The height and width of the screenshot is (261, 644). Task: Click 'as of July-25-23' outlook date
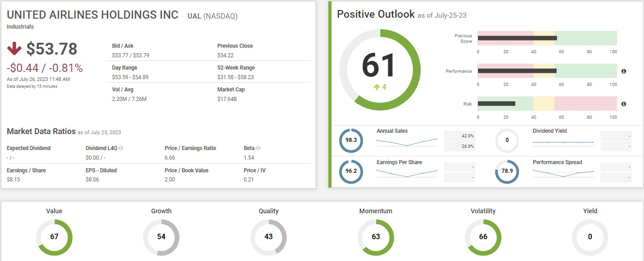point(442,16)
